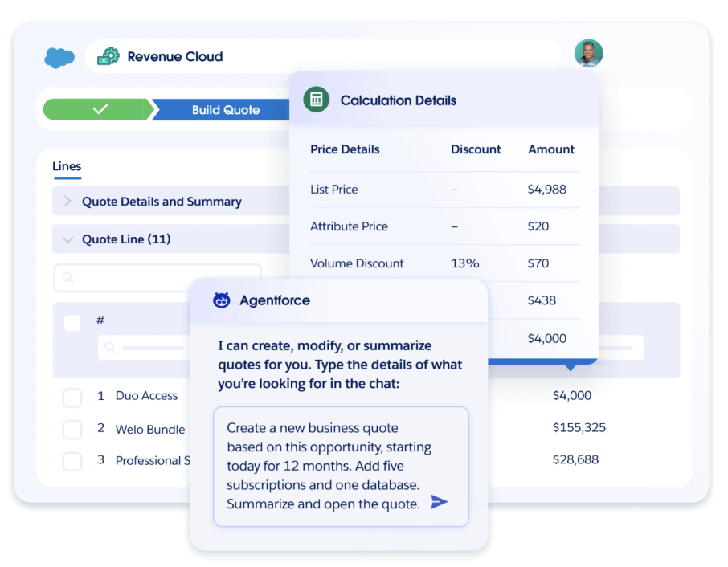Click the $20 attribute price amount
The image size is (728, 567).
point(538,226)
